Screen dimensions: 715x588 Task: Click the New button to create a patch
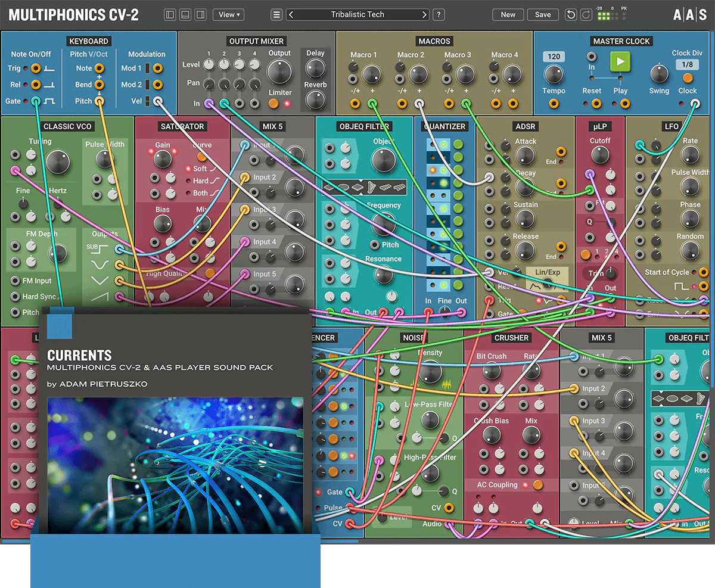coord(508,14)
